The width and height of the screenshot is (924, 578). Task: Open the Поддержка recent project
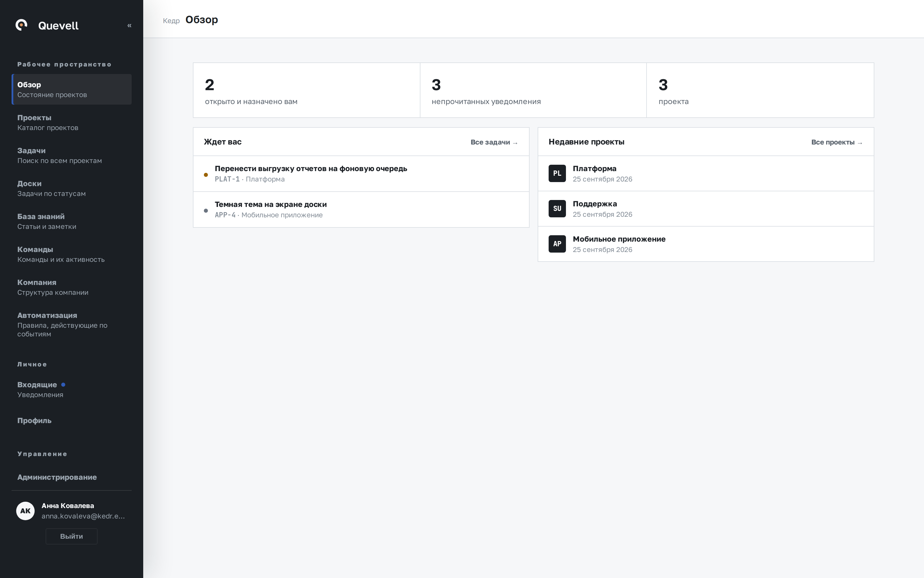(x=706, y=209)
